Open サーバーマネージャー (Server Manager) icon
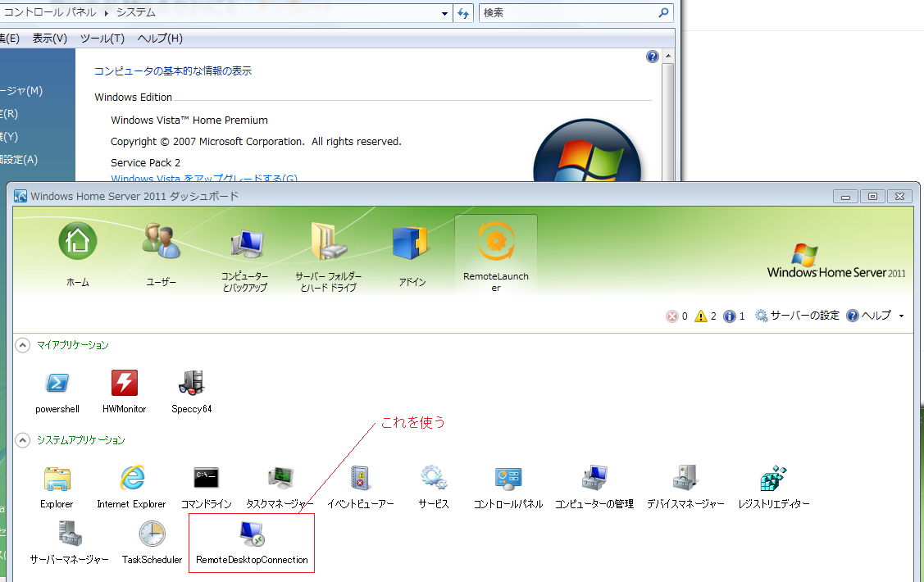This screenshot has height=582, width=924. [x=70, y=543]
